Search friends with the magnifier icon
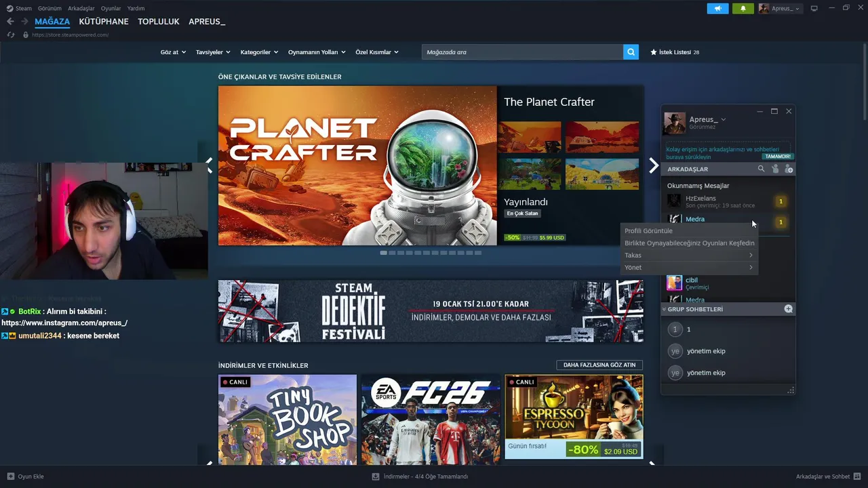 [761, 169]
